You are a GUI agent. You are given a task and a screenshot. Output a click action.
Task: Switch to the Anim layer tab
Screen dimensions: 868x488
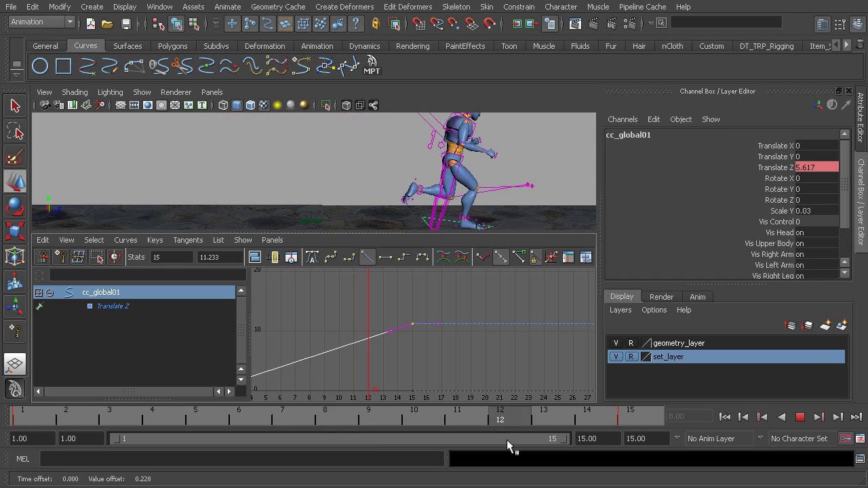(698, 297)
